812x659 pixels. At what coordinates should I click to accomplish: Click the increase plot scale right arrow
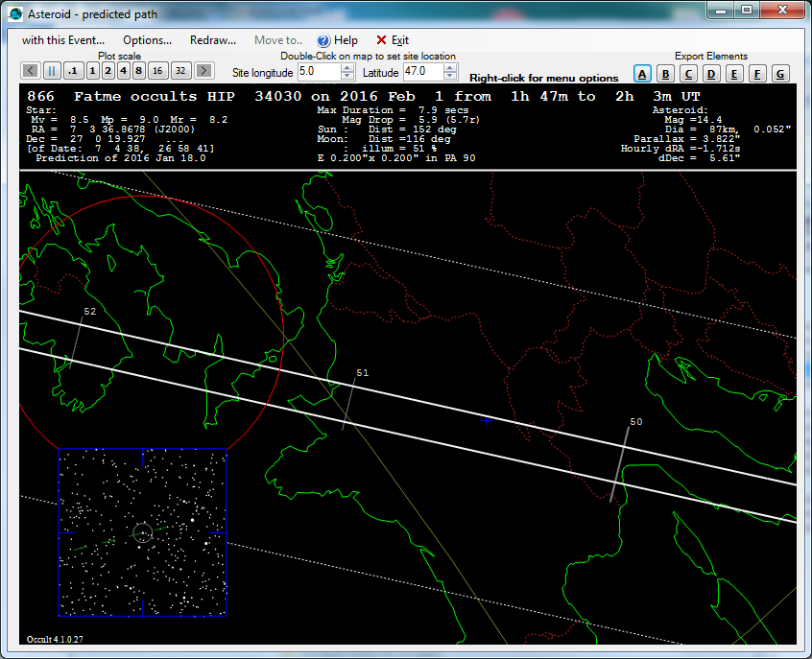203,71
